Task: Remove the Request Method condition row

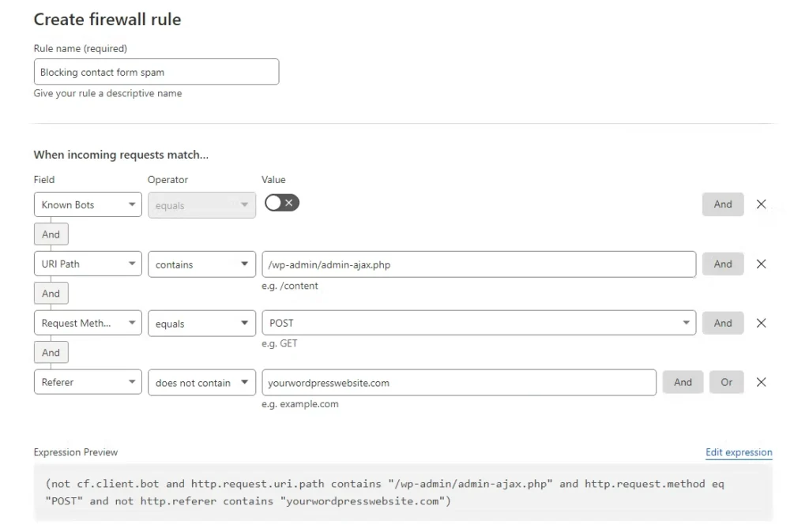Action: click(761, 323)
